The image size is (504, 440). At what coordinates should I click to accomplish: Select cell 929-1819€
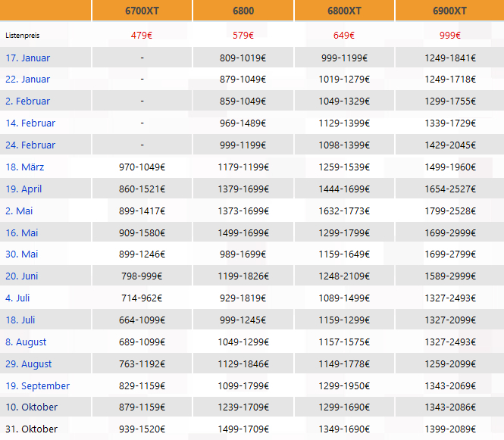coord(243,298)
